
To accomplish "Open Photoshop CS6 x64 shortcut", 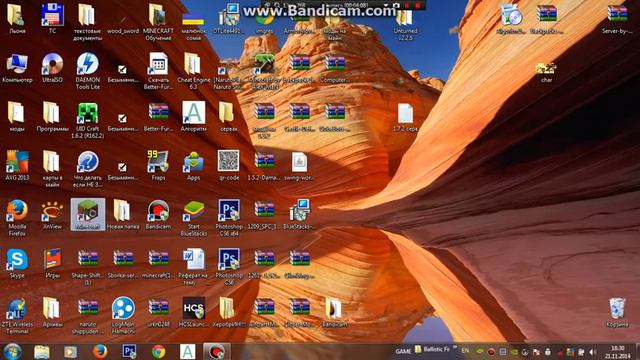I will pos(229,218).
